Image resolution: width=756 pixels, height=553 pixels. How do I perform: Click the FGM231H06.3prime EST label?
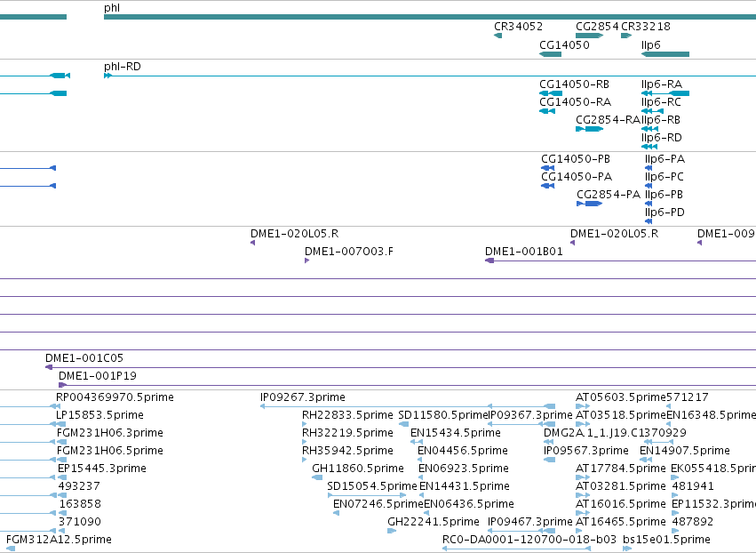point(110,433)
